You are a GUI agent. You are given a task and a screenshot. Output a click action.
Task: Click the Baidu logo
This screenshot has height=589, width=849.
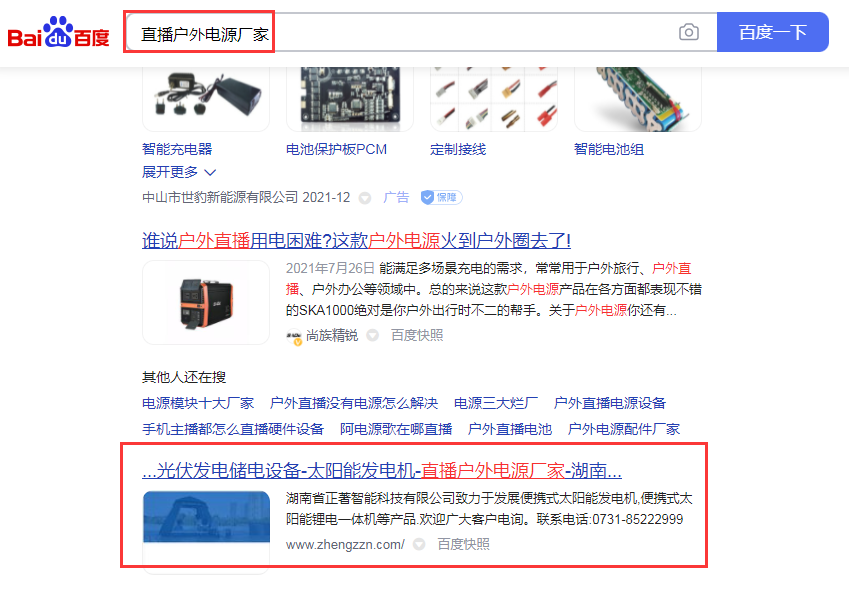click(58, 32)
